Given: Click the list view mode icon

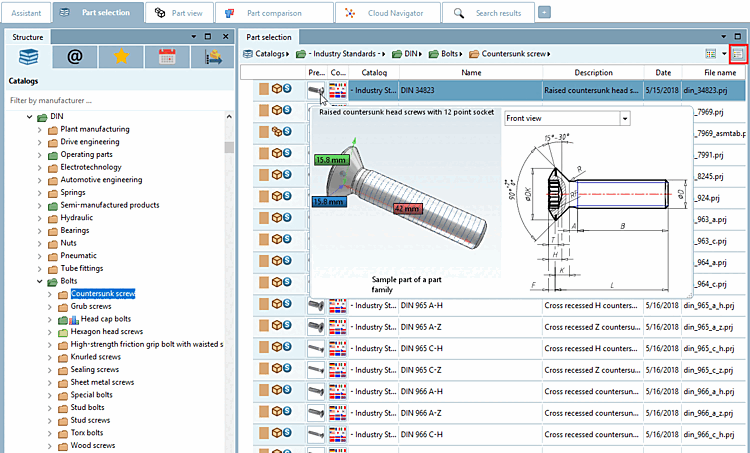Looking at the screenshot, I should [711, 53].
